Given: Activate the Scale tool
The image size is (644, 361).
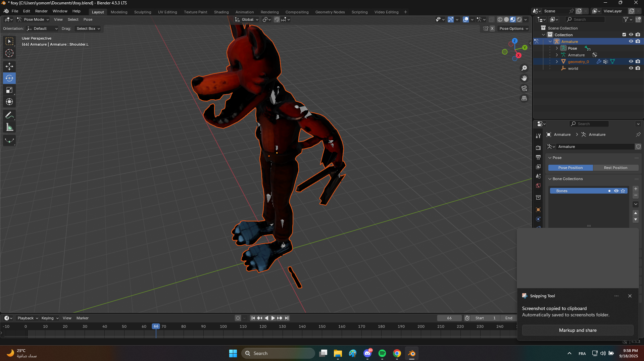Looking at the screenshot, I should [x=9, y=90].
